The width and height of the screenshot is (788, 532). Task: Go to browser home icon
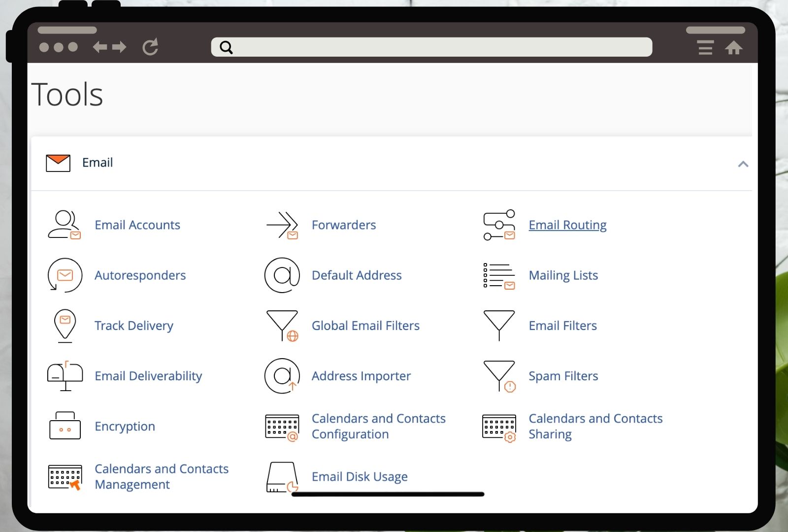734,48
